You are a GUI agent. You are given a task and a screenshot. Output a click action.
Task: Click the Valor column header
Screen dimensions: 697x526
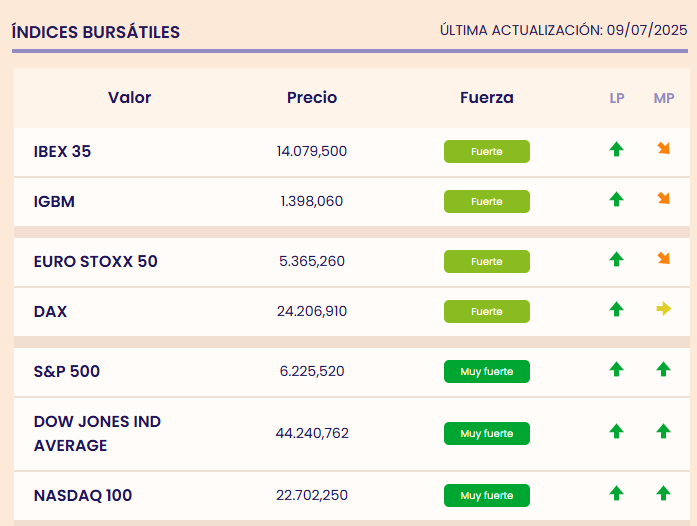pos(129,98)
